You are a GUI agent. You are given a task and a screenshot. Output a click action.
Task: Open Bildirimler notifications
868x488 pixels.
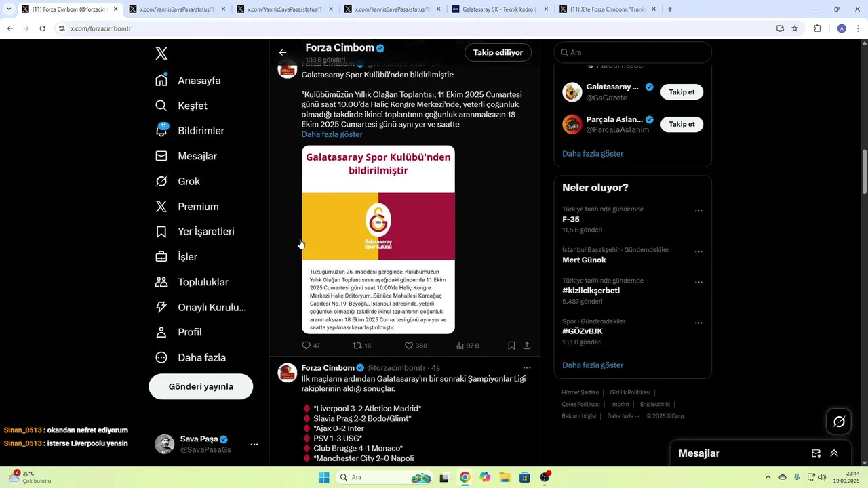[x=190, y=131]
